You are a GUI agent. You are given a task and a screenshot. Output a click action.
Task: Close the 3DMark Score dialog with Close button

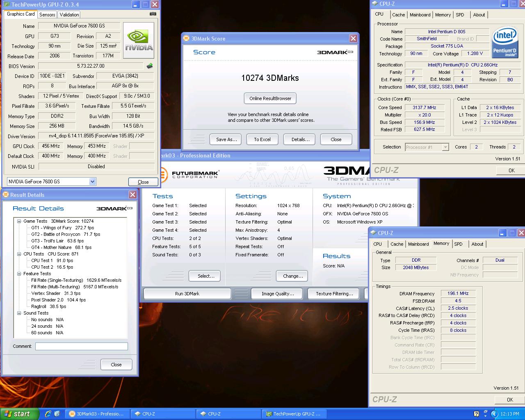click(336, 139)
